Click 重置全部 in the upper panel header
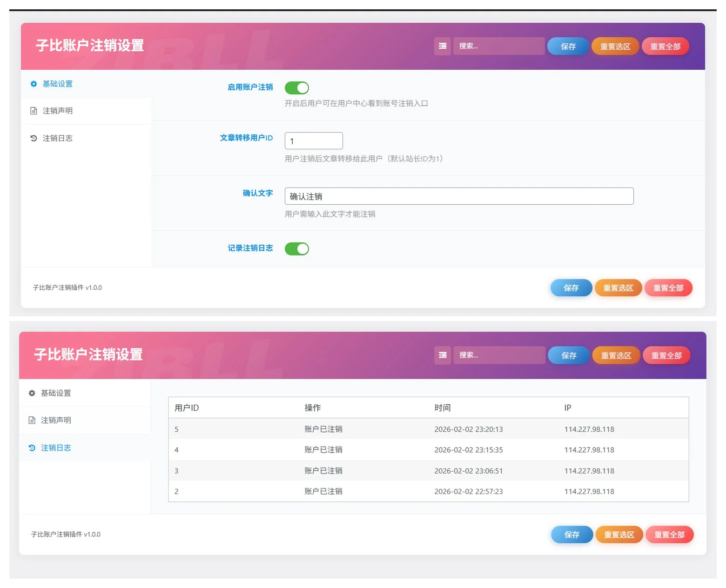Viewport: 726px width, 588px height. coord(665,47)
